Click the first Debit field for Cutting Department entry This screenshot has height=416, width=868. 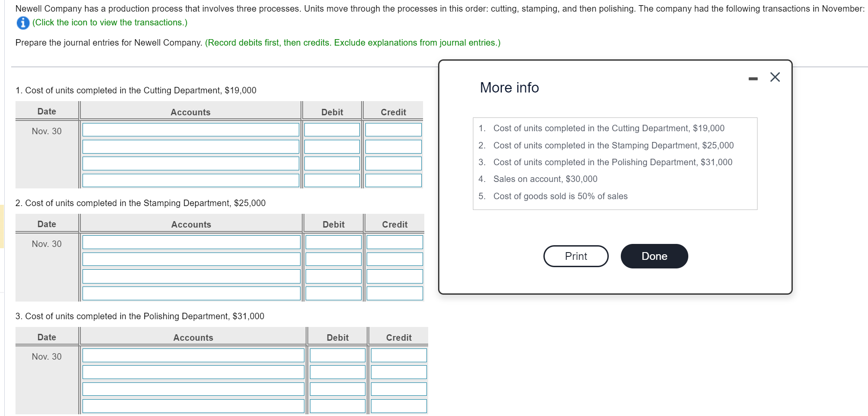point(331,129)
